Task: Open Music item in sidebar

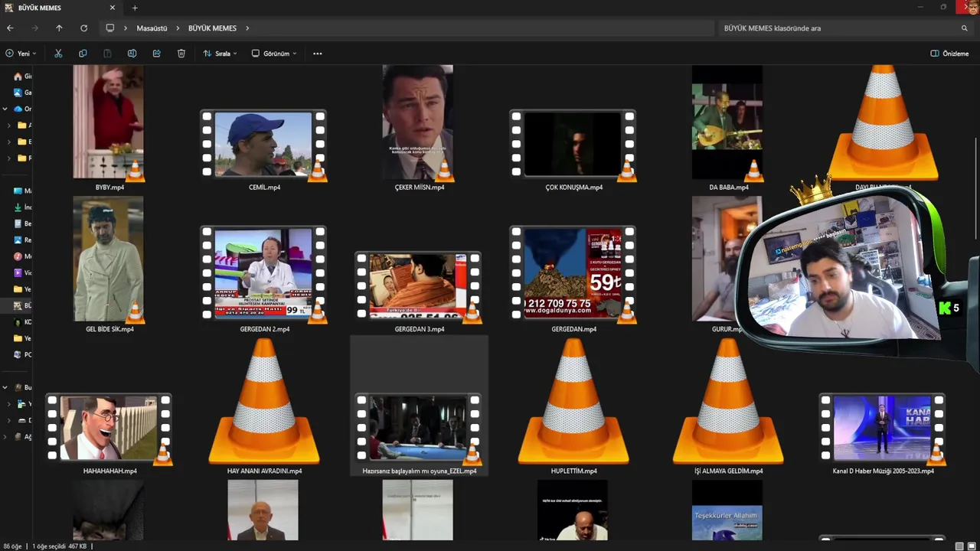Action: [x=23, y=256]
